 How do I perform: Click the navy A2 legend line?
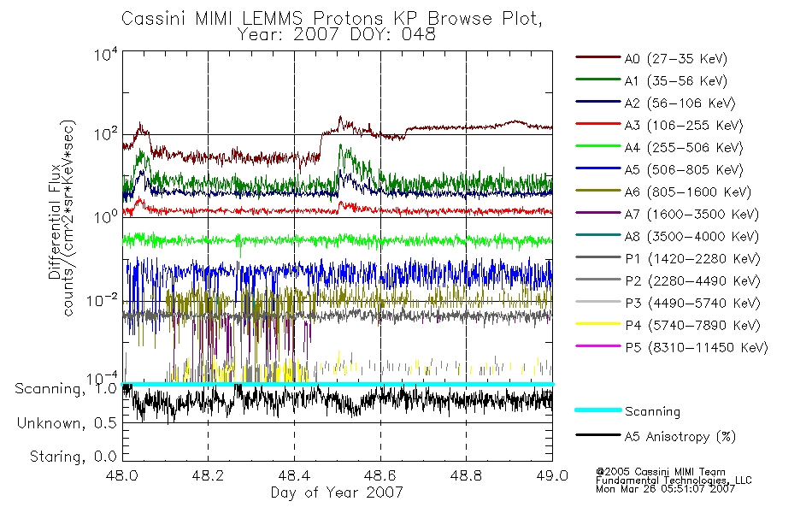click(598, 102)
